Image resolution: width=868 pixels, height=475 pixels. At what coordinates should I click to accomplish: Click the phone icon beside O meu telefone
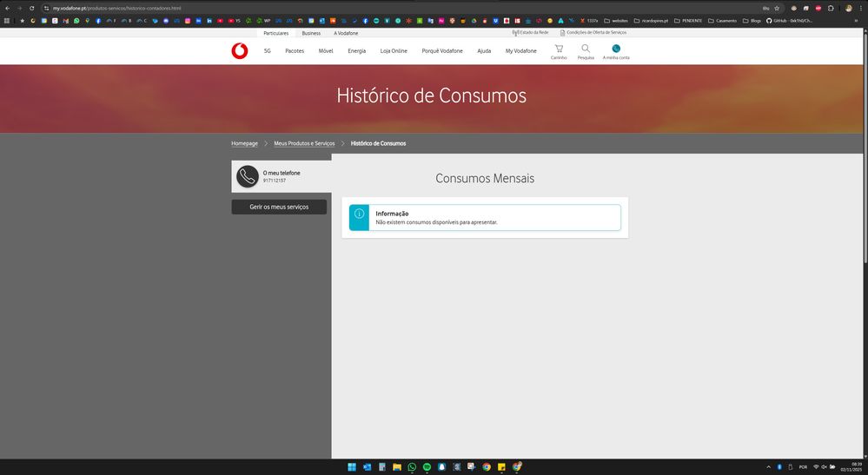[x=248, y=176]
